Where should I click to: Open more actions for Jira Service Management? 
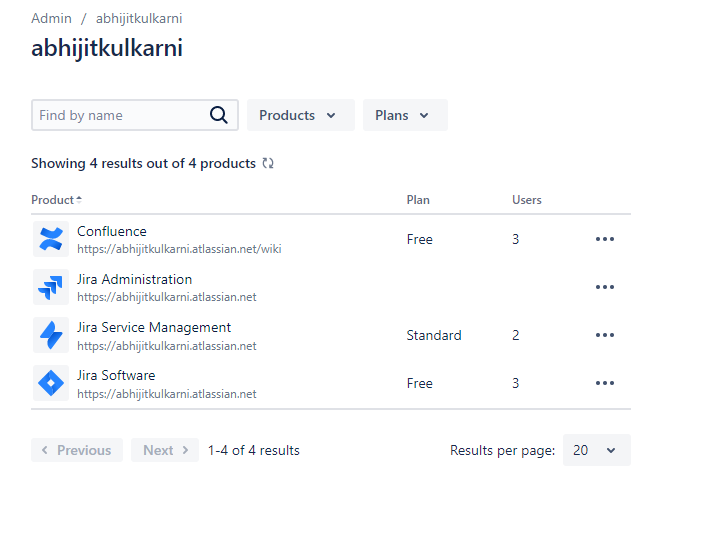(x=605, y=335)
